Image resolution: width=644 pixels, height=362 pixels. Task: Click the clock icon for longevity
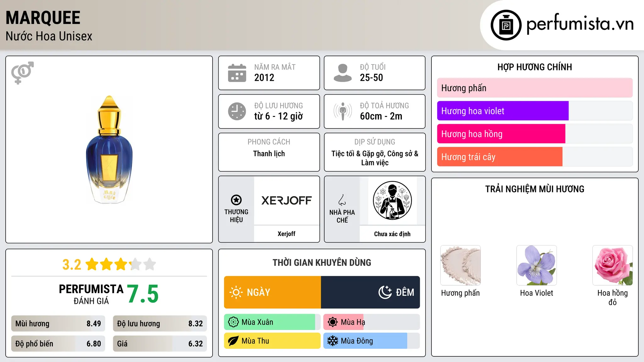[x=237, y=111]
